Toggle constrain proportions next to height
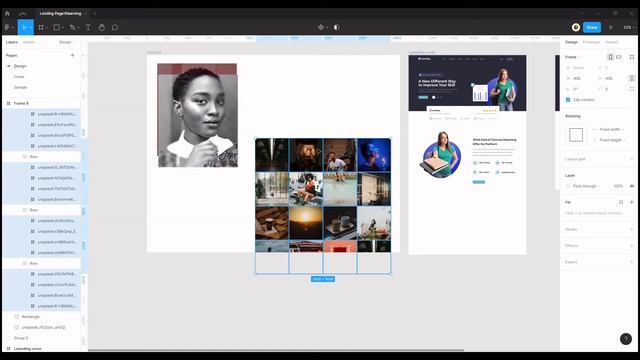The image size is (640, 360). pyautogui.click(x=632, y=78)
